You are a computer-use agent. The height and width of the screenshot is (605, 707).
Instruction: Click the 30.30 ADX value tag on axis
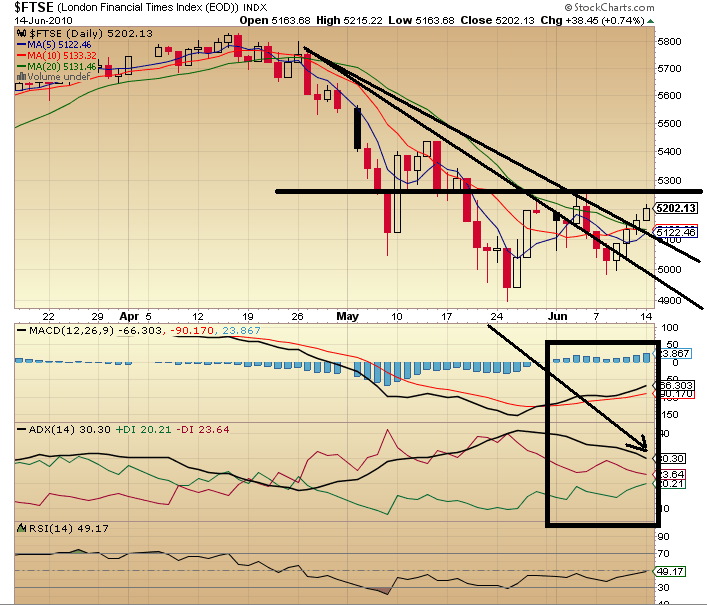[x=672, y=458]
